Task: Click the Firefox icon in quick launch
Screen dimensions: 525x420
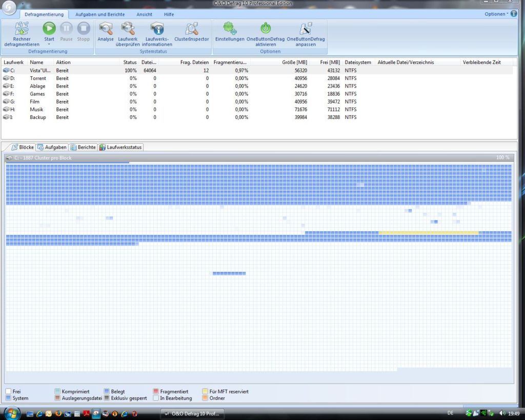Action: (x=58, y=414)
